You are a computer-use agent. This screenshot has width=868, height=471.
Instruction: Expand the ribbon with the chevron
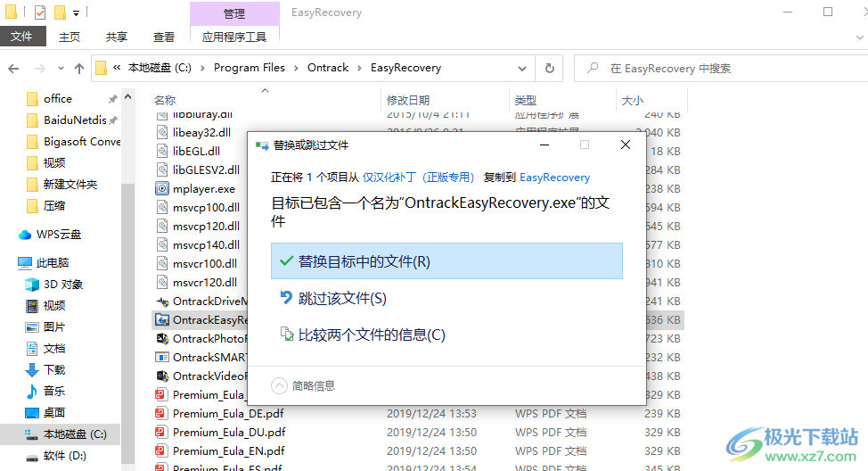tap(859, 37)
